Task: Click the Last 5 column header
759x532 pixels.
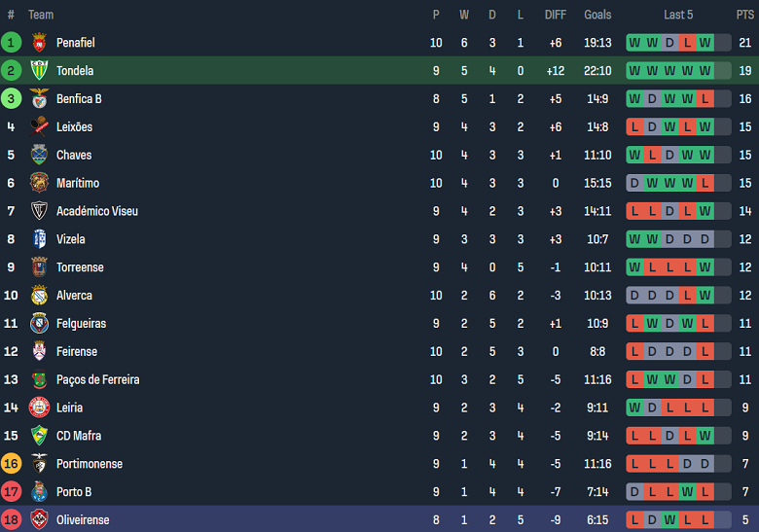Action: coord(678,15)
